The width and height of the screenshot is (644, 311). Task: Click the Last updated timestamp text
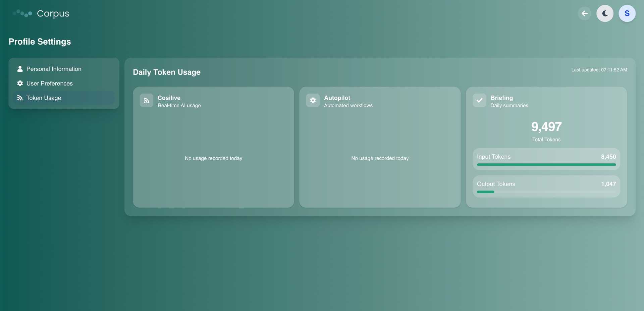[x=599, y=70]
